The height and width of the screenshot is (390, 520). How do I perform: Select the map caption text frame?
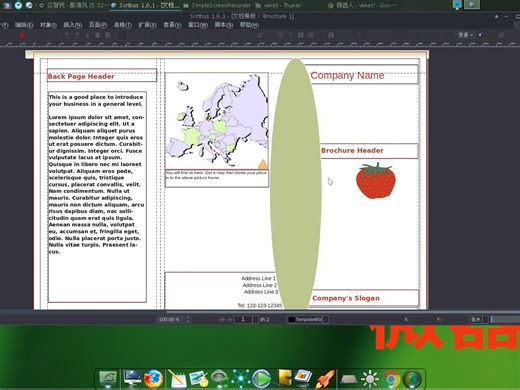[x=217, y=178]
